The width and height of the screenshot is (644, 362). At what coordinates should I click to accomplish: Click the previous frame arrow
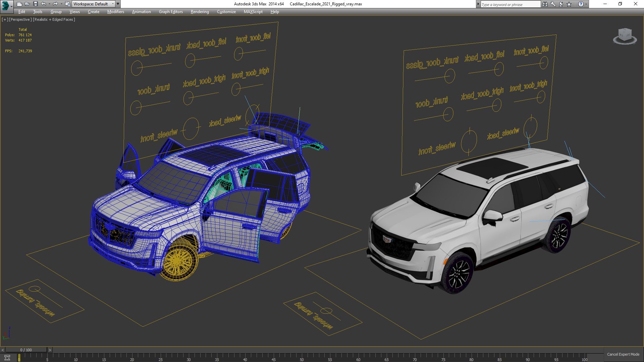pos(3,350)
